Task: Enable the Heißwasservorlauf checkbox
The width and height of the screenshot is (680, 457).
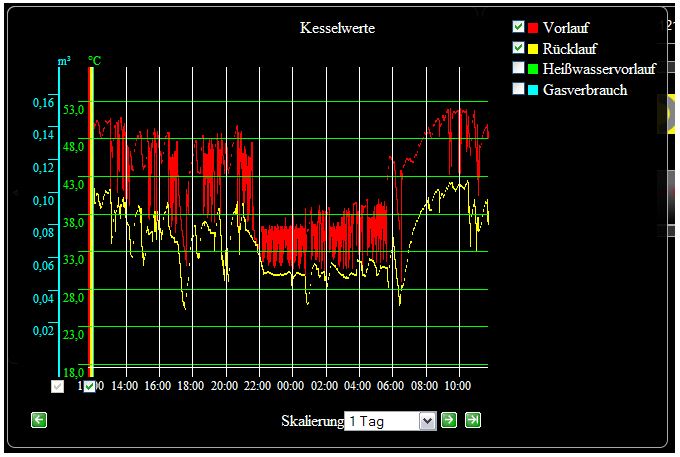Action: (518, 68)
